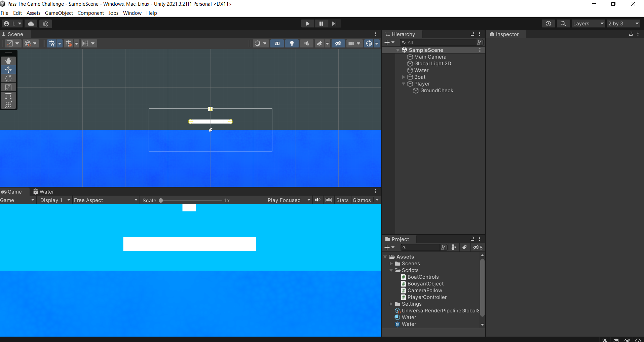
Task: Switch to the Water tab
Action: [x=46, y=192]
